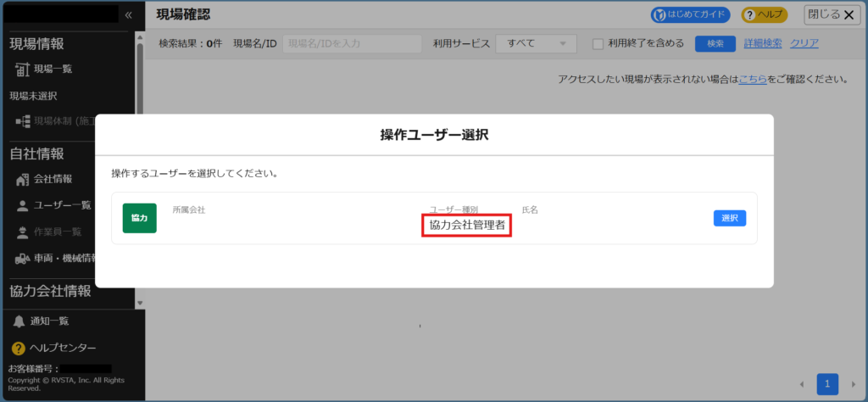Click the 操作ユーザー選択 dialog title
The height and width of the screenshot is (402, 868).
[434, 135]
